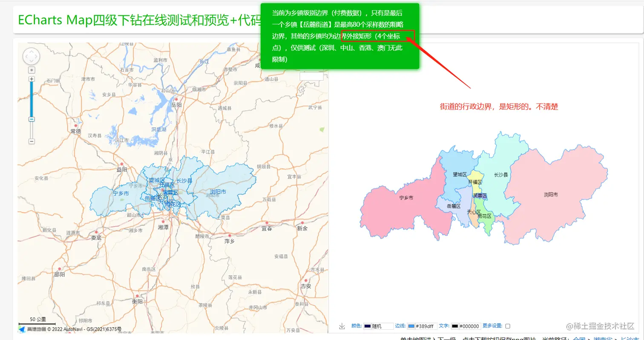This screenshot has width=644, height=340.
Task: Click the 湘阴县 label on the AMap
Action: click(161, 153)
